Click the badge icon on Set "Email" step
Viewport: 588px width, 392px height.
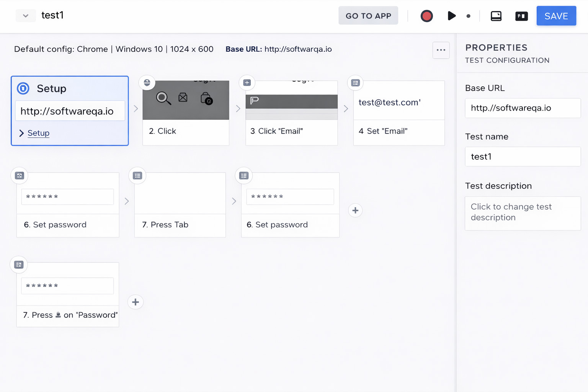(x=355, y=83)
